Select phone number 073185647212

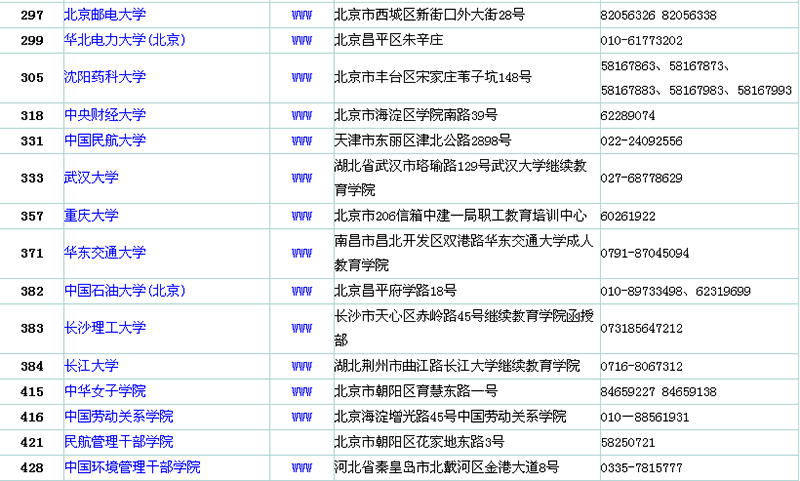click(641, 328)
